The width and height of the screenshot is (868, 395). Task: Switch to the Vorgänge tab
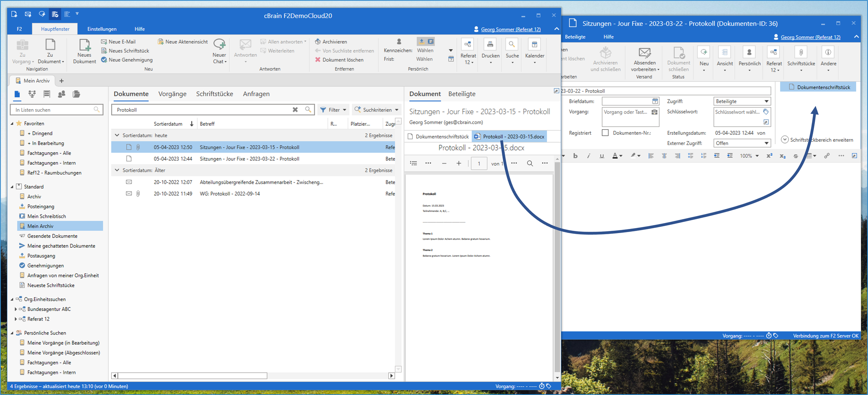[x=172, y=94]
